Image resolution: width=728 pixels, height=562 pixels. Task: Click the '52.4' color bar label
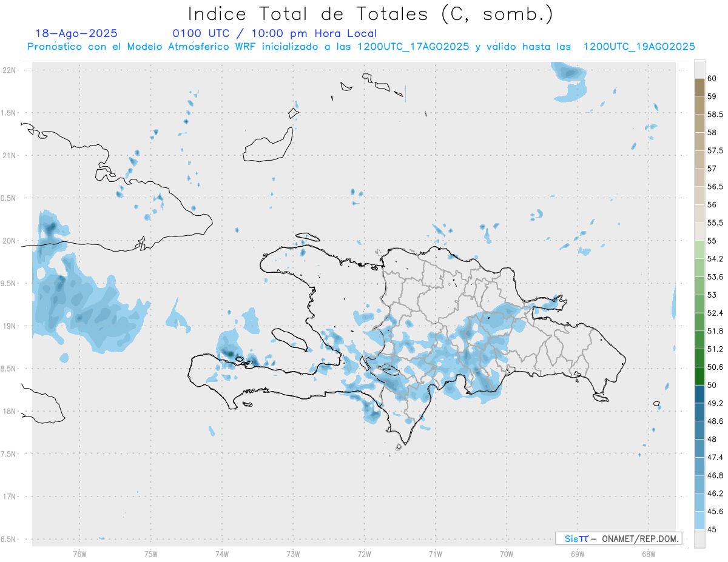pyautogui.click(x=715, y=313)
